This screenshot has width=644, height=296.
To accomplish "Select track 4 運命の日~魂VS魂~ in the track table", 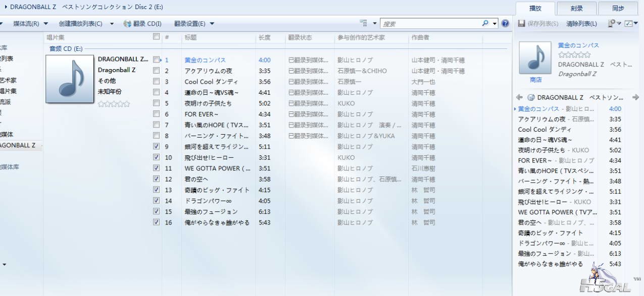I will (x=212, y=92).
